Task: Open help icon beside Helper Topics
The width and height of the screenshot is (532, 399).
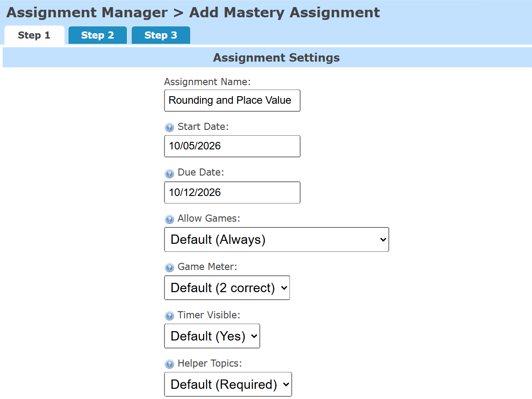Action: coord(169,364)
